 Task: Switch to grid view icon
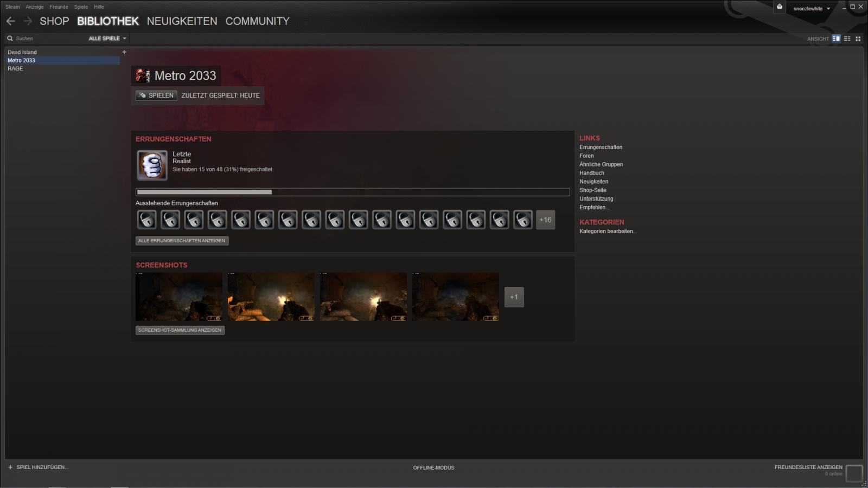click(858, 38)
